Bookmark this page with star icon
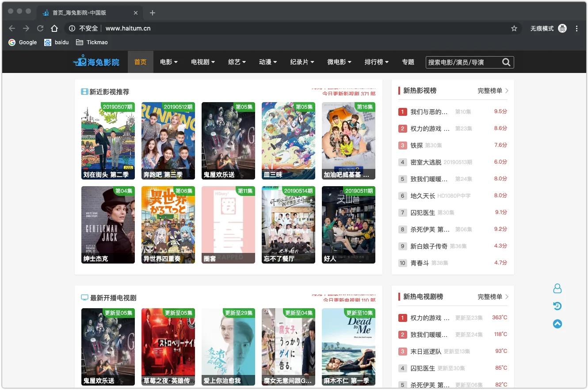 (x=514, y=28)
